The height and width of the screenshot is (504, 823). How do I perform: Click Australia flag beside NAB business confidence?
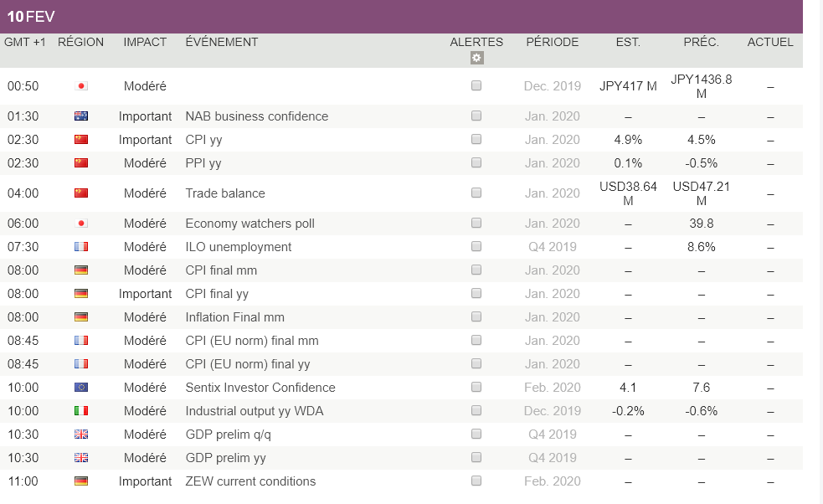(x=81, y=116)
